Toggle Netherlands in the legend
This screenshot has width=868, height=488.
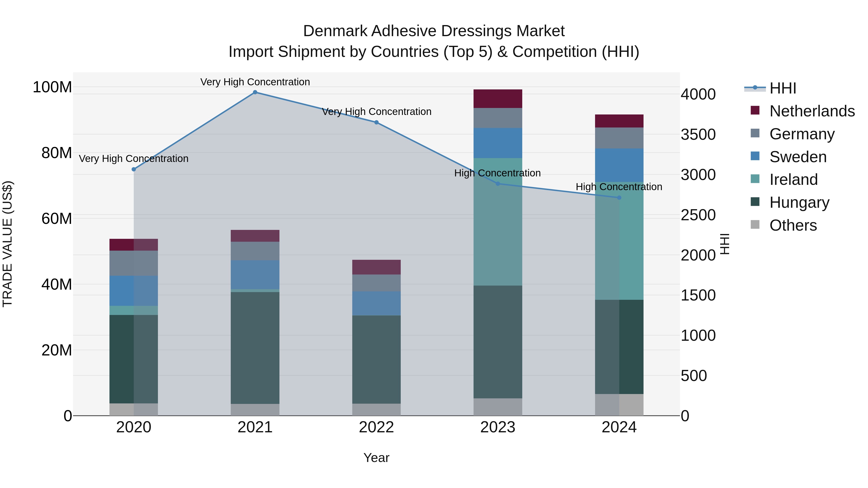(x=803, y=111)
